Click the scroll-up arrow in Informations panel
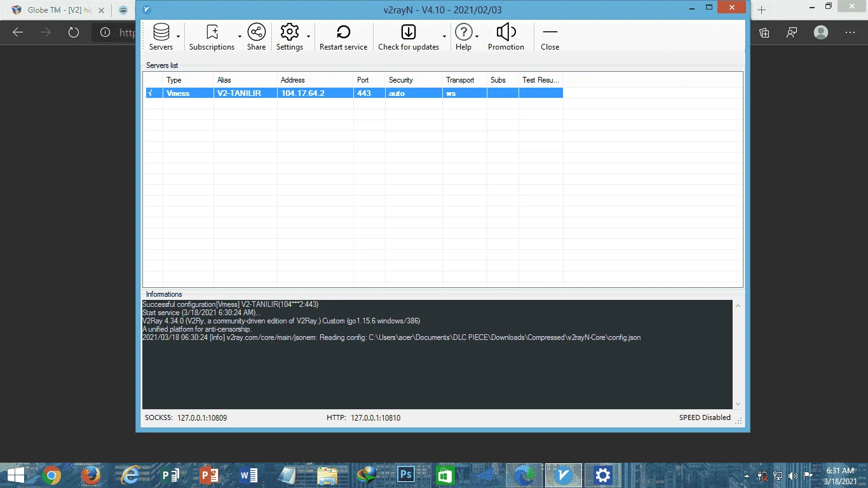The height and width of the screenshot is (488, 868). tap(738, 306)
